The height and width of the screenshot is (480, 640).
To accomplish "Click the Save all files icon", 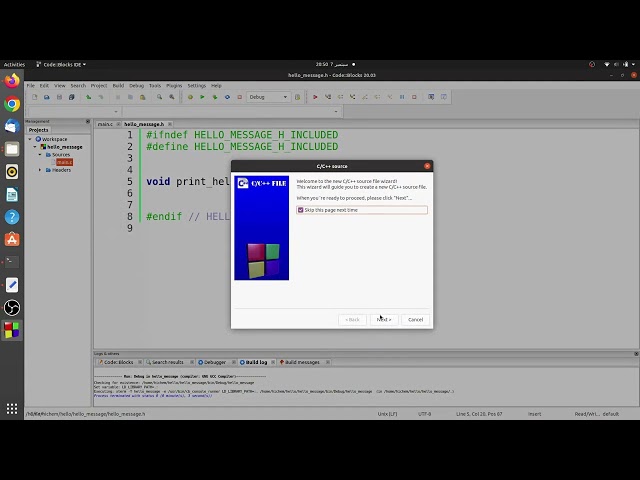I will point(71,97).
